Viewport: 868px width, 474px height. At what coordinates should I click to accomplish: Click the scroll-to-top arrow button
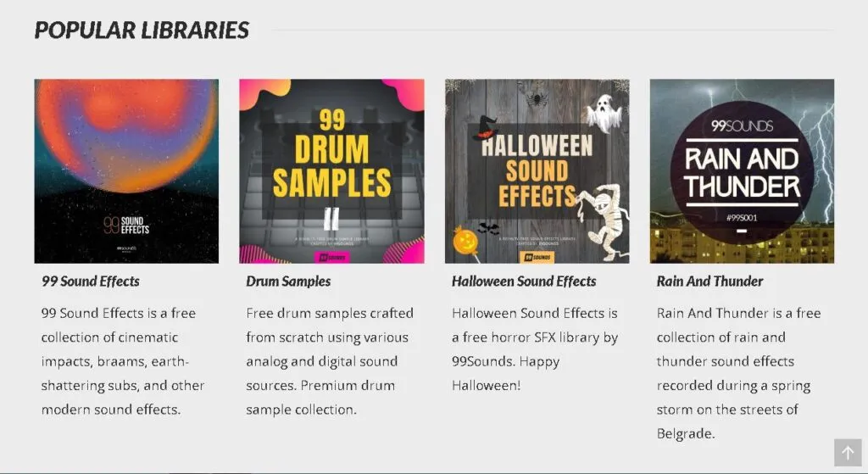(847, 452)
